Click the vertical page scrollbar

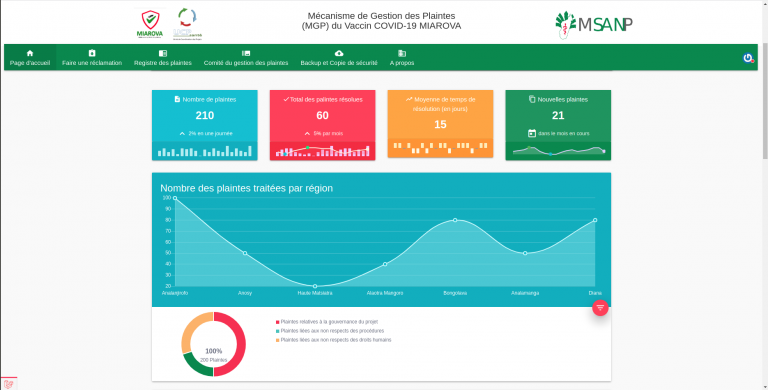click(x=765, y=100)
